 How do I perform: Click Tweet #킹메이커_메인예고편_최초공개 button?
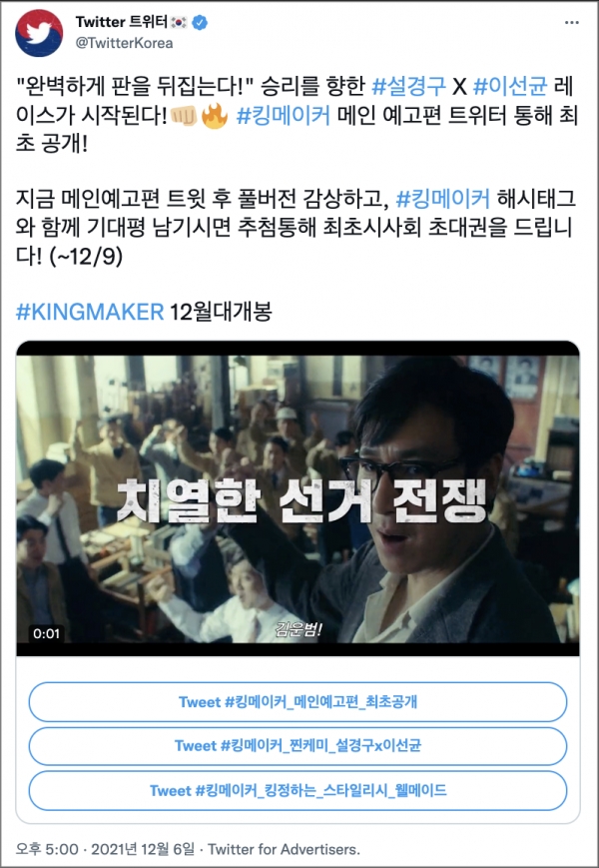(x=298, y=702)
